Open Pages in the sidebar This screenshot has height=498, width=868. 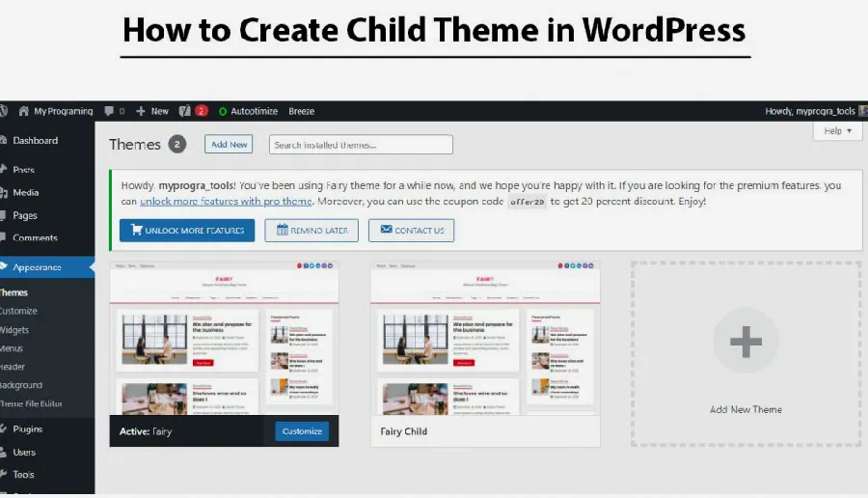tap(25, 215)
